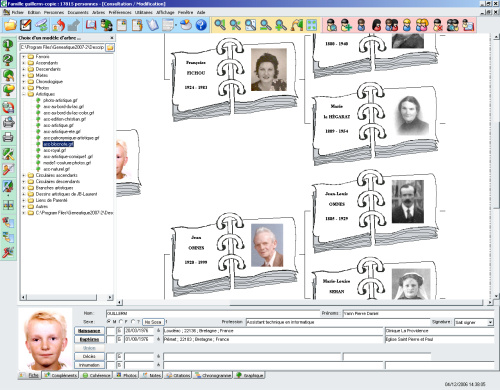500x390 pixels.
Task: Collapse the Artistiques folder in the tree
Action: [24, 94]
